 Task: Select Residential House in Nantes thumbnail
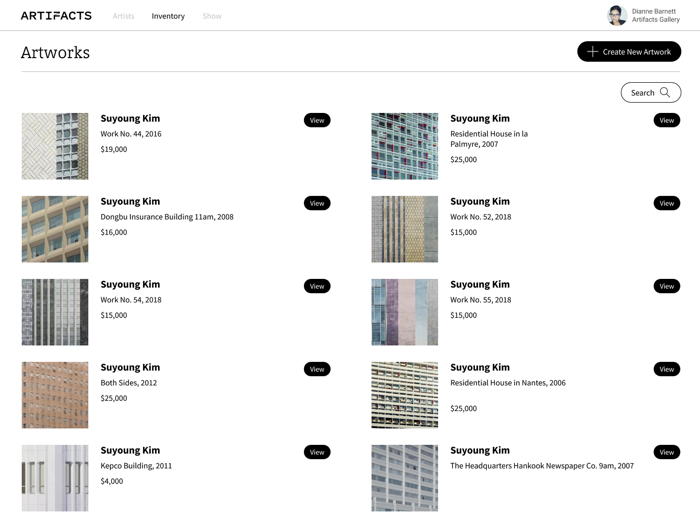(x=404, y=395)
